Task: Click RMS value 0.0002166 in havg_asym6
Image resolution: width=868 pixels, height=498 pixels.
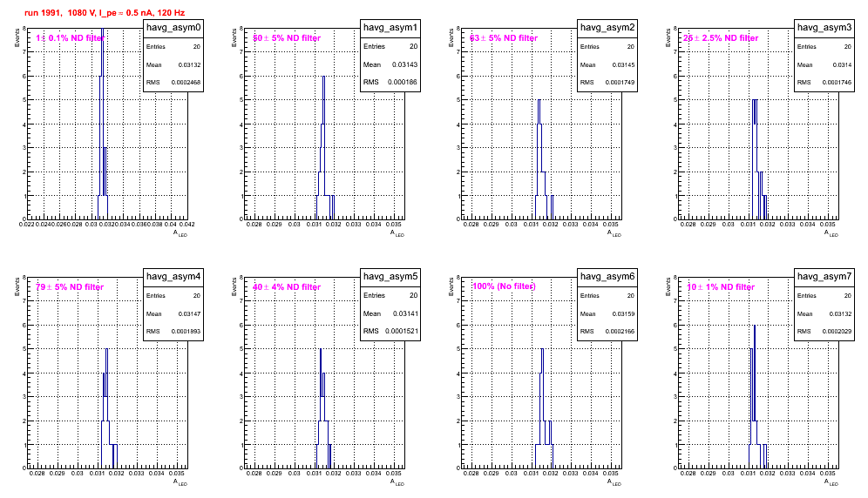Action: (x=620, y=332)
